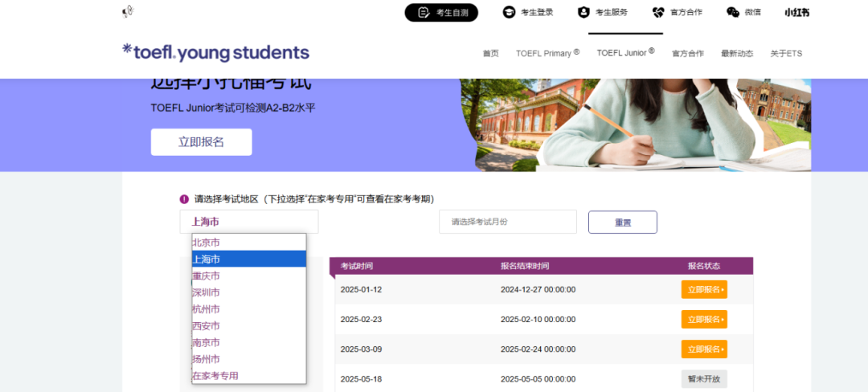The height and width of the screenshot is (392, 868).
Task: Select the highlighted 上海市 option in list
Action: coord(249,259)
